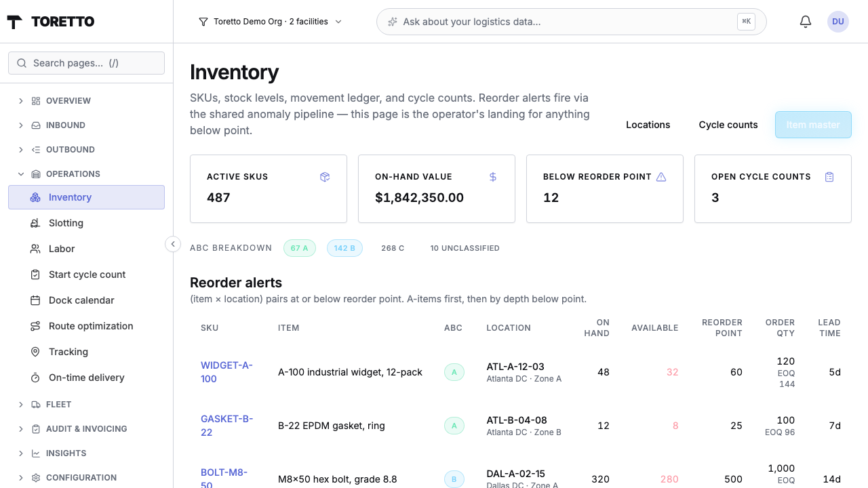Viewport: 868px width, 488px height.
Task: Open the Toretto Demo Org facilities dropdown
Action: click(x=271, y=22)
